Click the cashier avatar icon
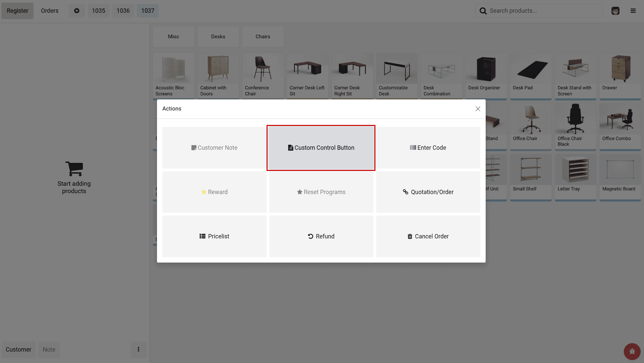Screen dimensions: 644x363 pos(615,10)
